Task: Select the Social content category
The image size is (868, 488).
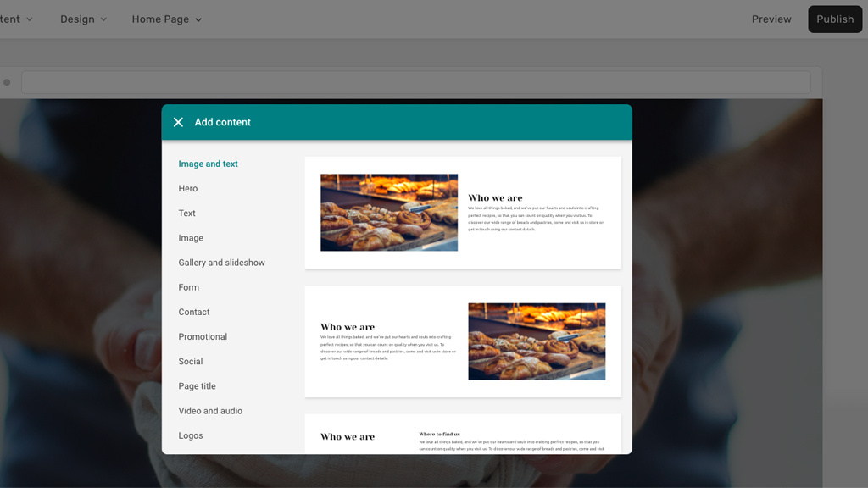Action: pyautogui.click(x=191, y=361)
